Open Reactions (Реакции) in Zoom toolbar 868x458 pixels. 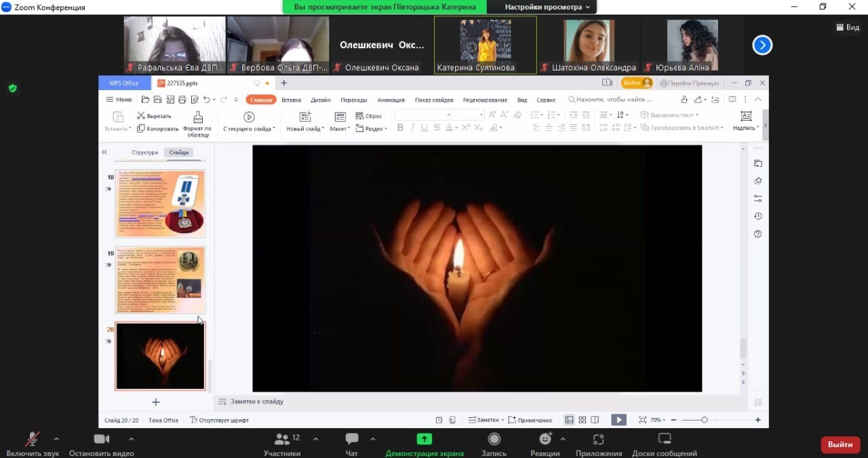coord(545,439)
